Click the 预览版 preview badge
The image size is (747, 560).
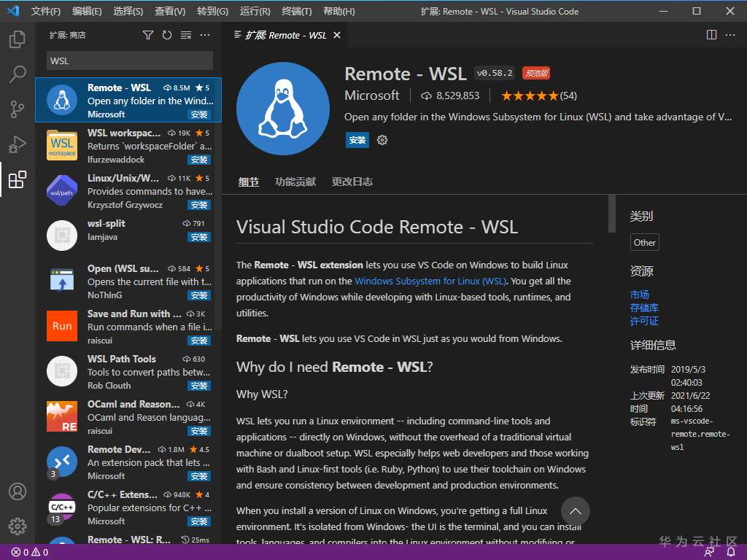click(x=536, y=73)
